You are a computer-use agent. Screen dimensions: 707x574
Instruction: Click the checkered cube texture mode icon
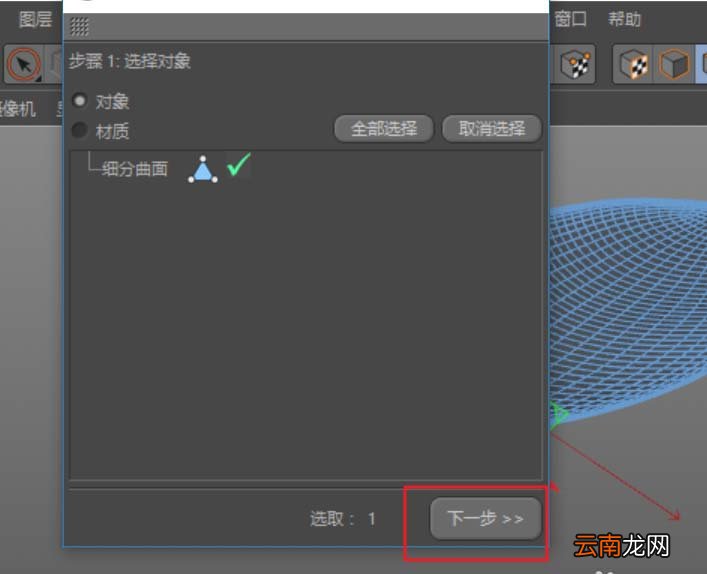pos(575,64)
